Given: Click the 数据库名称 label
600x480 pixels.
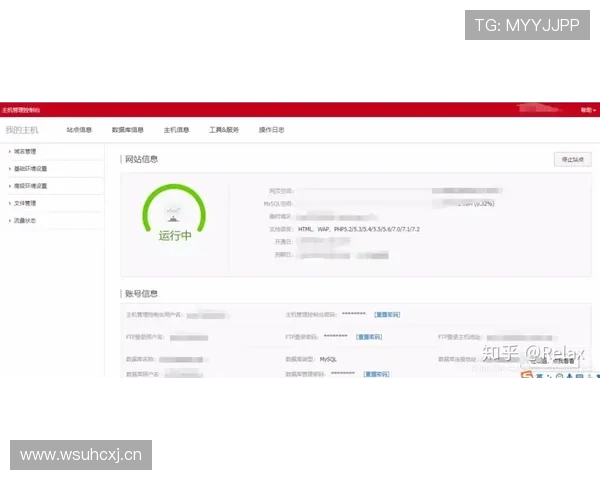Looking at the screenshot, I should 140,359.
